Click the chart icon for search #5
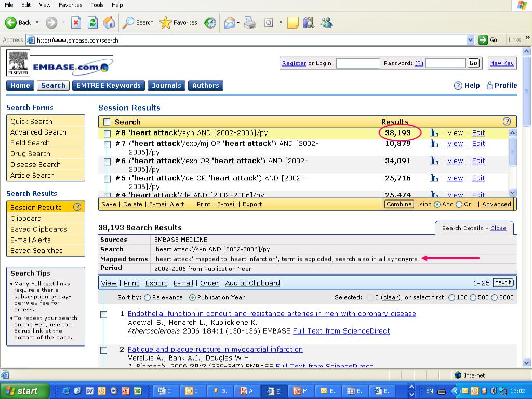The image size is (532, 399). [x=434, y=178]
